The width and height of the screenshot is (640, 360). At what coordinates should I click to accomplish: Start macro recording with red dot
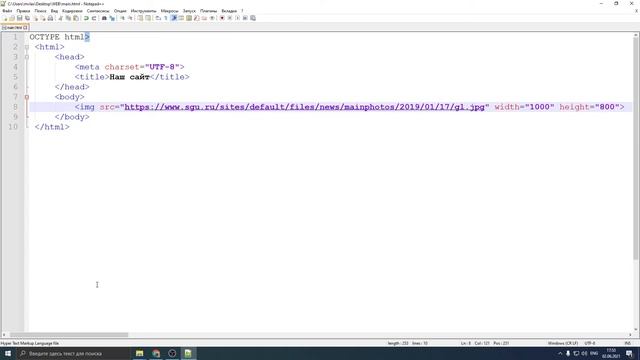[222, 18]
